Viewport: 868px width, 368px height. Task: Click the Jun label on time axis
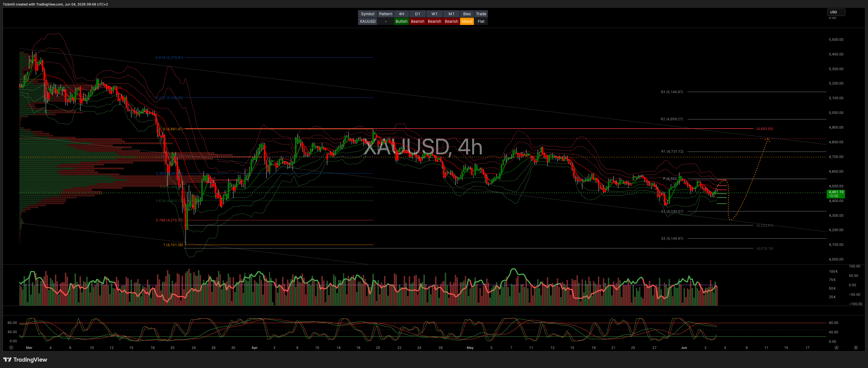tap(684, 347)
